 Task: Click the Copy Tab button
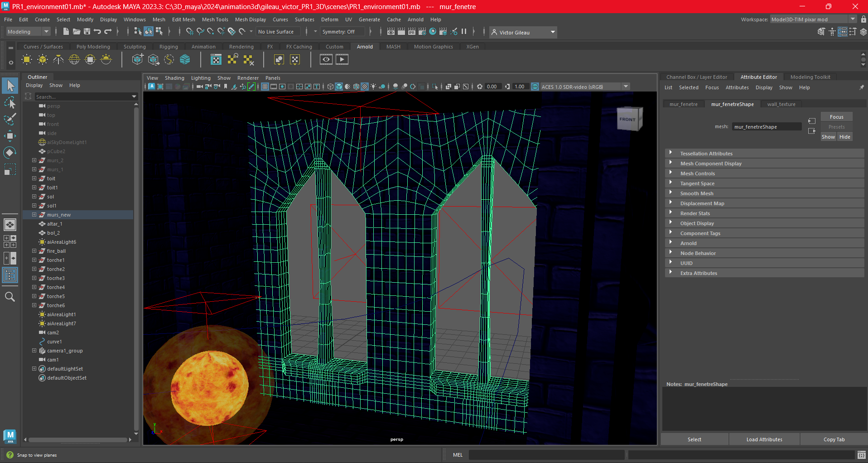pos(834,439)
